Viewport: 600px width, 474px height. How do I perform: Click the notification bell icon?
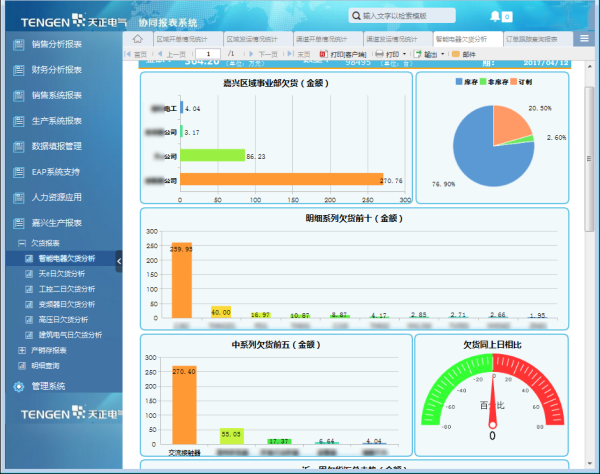(x=495, y=16)
